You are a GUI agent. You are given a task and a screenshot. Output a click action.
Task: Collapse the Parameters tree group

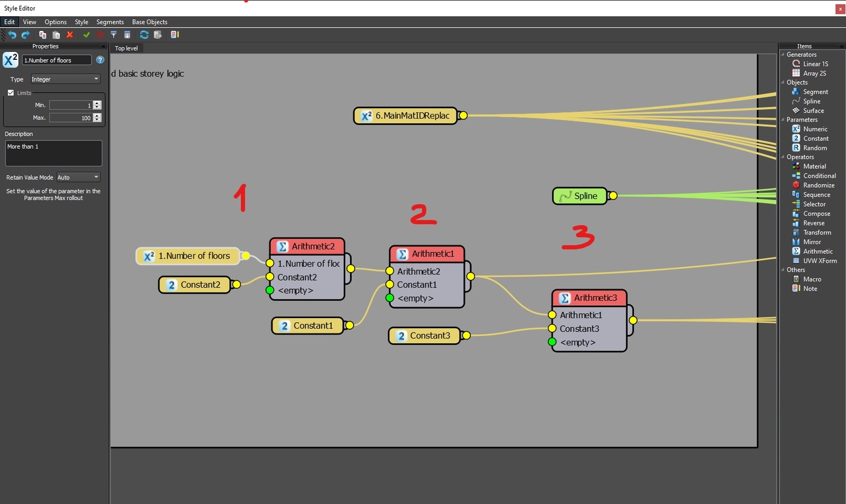click(x=783, y=120)
